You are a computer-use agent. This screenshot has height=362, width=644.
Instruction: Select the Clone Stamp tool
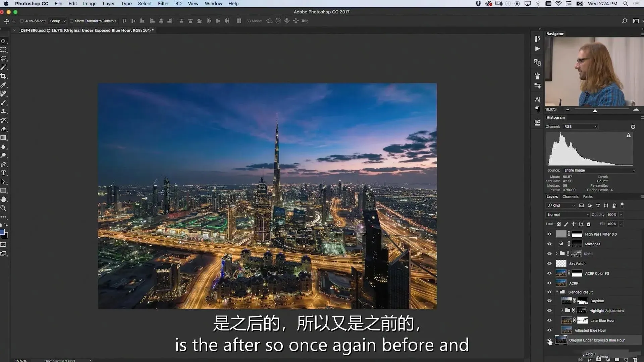click(x=4, y=112)
